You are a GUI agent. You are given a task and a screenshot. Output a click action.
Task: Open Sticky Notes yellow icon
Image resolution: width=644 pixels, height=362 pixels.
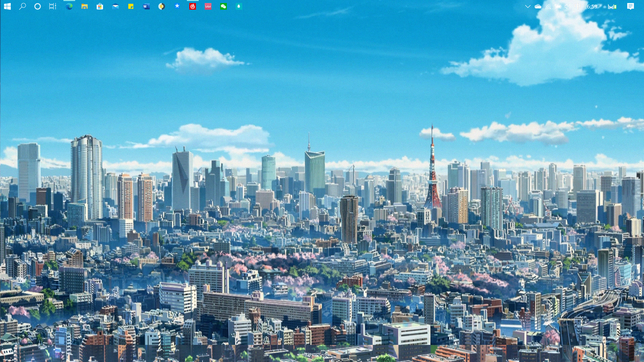(x=131, y=6)
